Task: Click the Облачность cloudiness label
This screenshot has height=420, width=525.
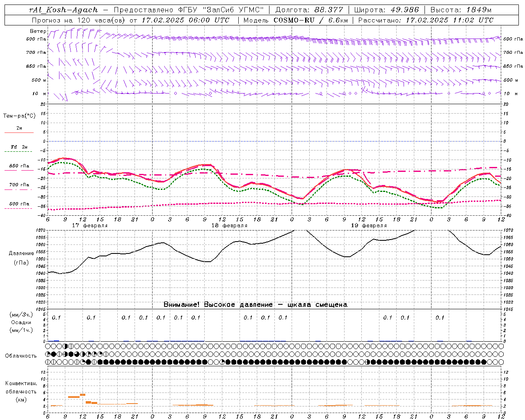Action: click(21, 356)
